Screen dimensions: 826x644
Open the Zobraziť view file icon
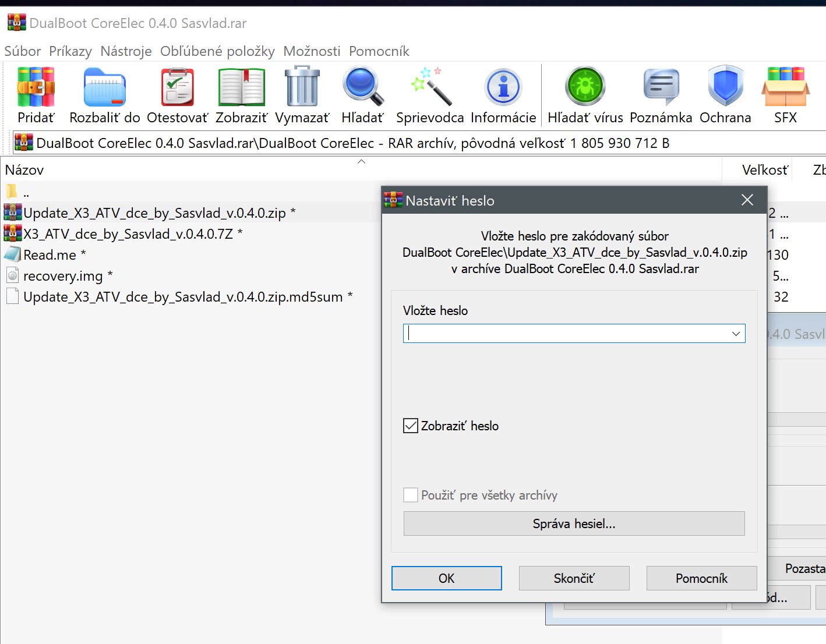click(241, 87)
